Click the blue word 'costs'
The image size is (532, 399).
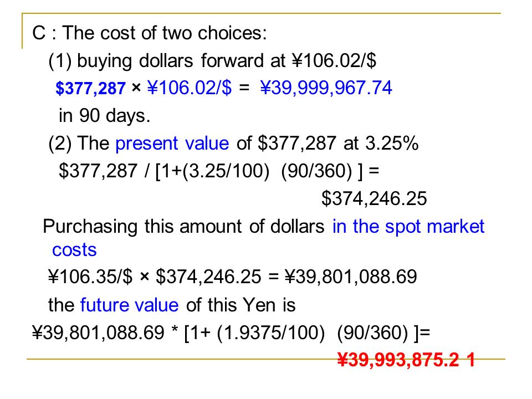point(74,250)
